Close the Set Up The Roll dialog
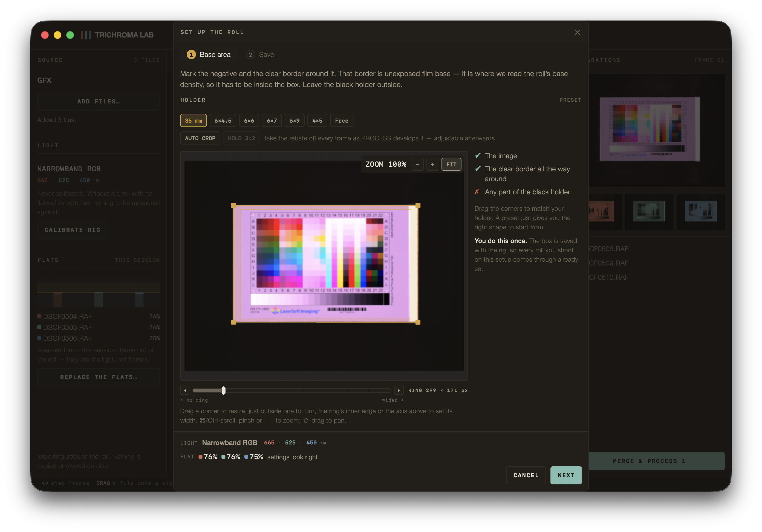The image size is (762, 532). point(577,32)
